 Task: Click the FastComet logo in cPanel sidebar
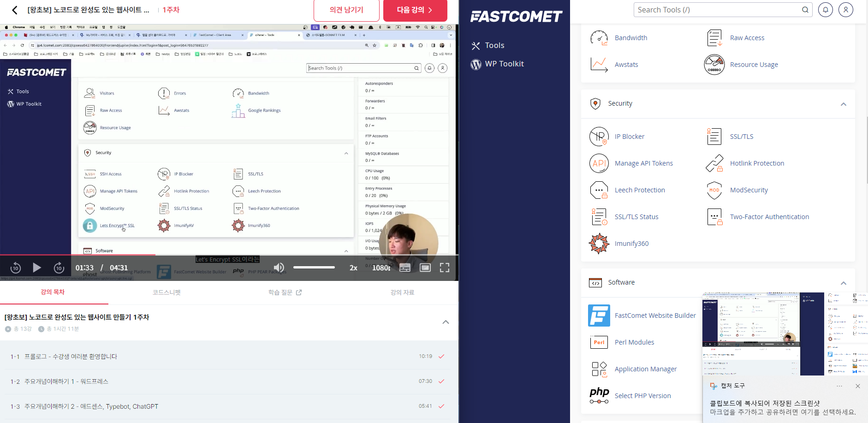516,17
